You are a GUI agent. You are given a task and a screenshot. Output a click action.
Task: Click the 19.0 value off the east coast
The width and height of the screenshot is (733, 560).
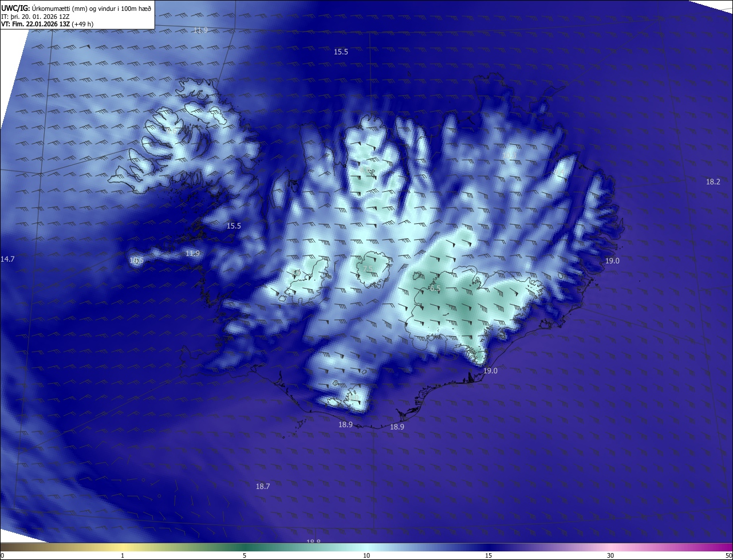(x=612, y=261)
